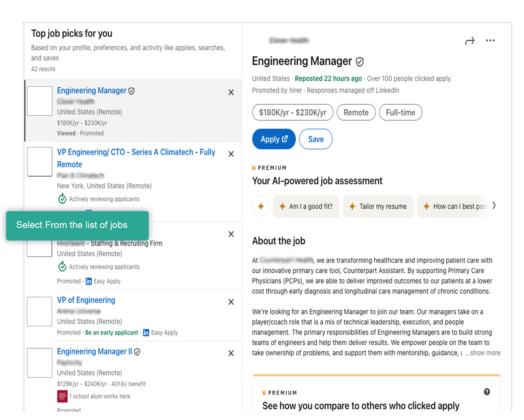Open the three-dot more options menu
The height and width of the screenshot is (420, 524).
[490, 41]
